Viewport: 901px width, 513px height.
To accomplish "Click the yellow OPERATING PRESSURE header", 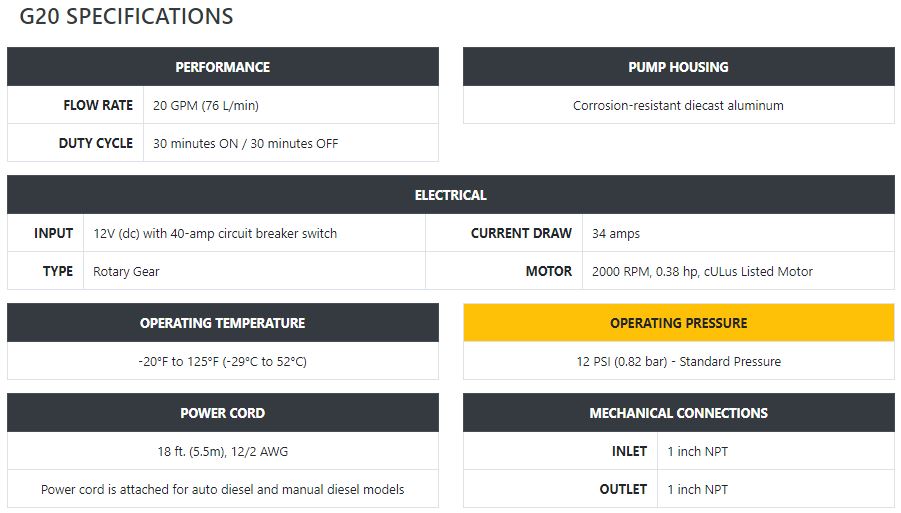I will tap(679, 323).
